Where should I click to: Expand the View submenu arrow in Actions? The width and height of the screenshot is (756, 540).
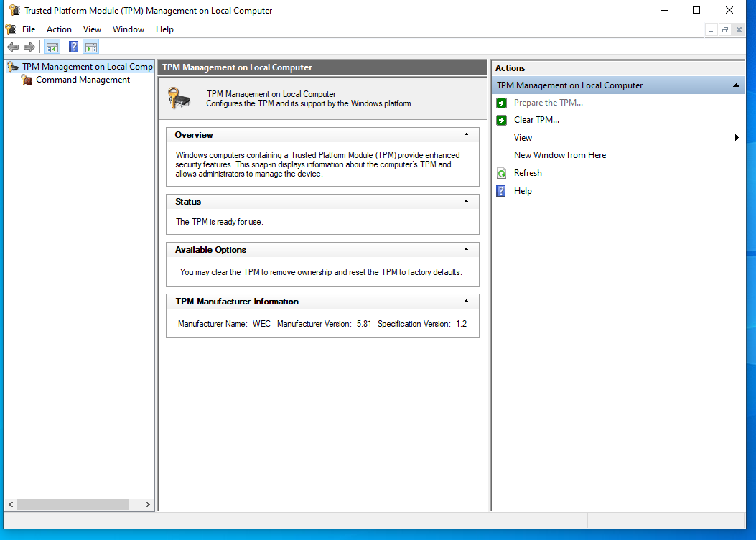pos(736,138)
